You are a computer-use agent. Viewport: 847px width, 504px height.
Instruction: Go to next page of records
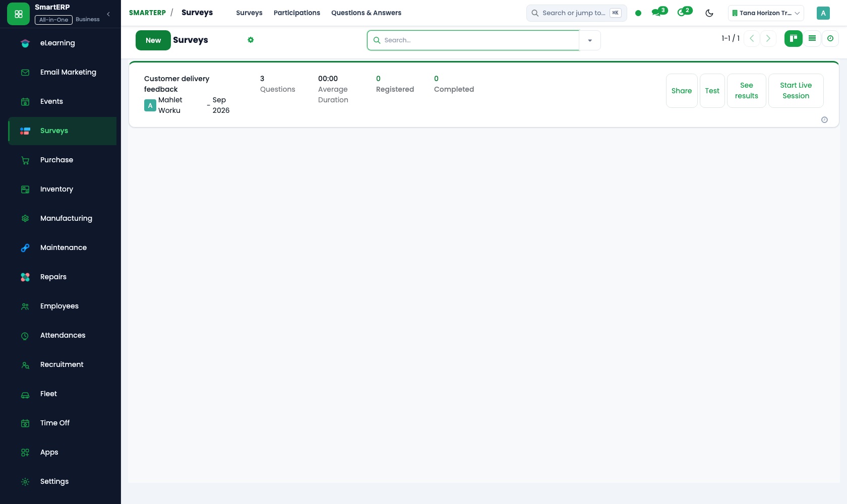(x=768, y=38)
